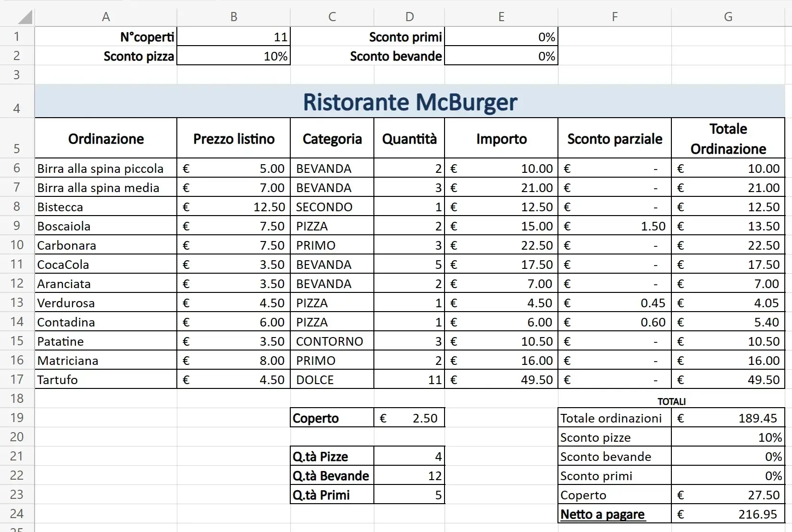Select the "Birra alla spina piccola" cell
The image size is (792, 532).
(x=106, y=168)
